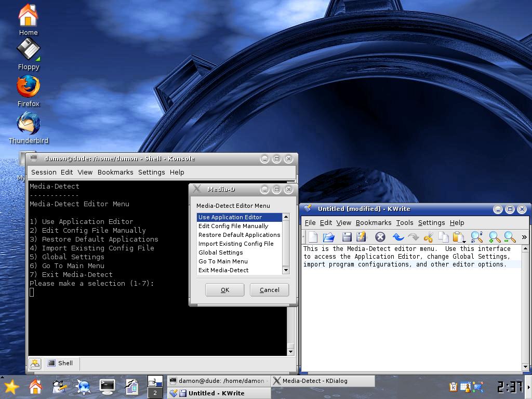Image resolution: width=532 pixels, height=399 pixels.
Task: Click the KWrite scrollbar up arrow
Action: point(525,249)
